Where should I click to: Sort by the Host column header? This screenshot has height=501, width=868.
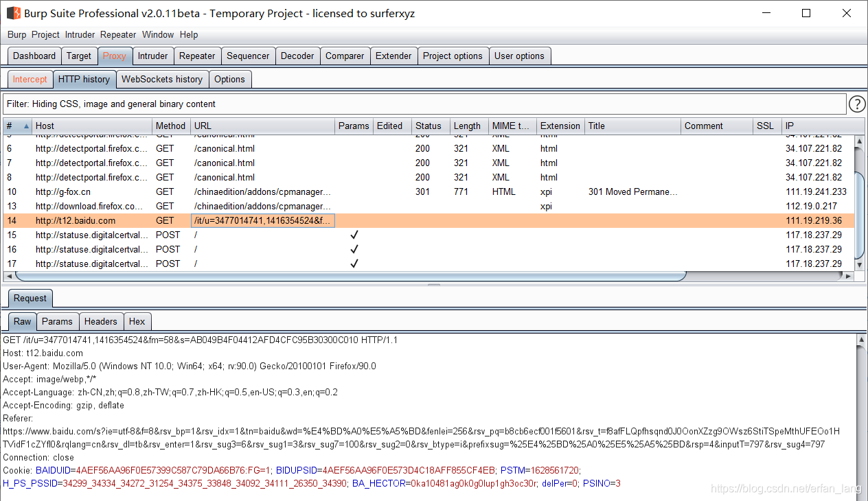point(92,126)
